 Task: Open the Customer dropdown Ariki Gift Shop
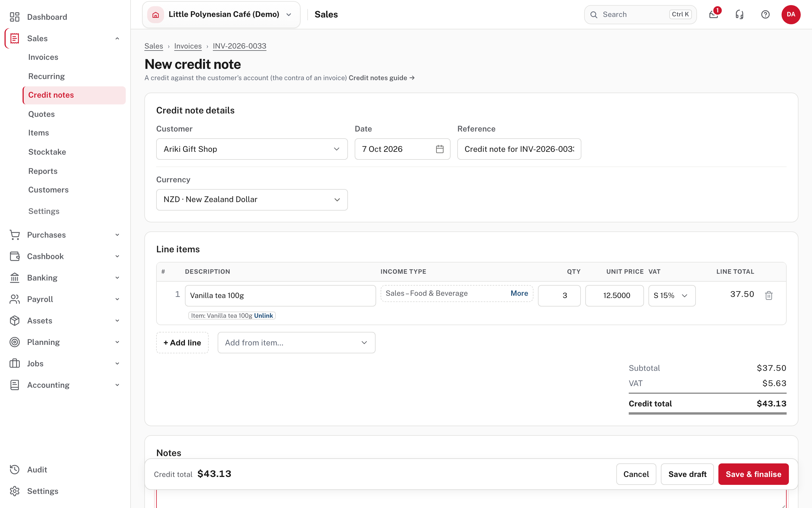tap(252, 149)
